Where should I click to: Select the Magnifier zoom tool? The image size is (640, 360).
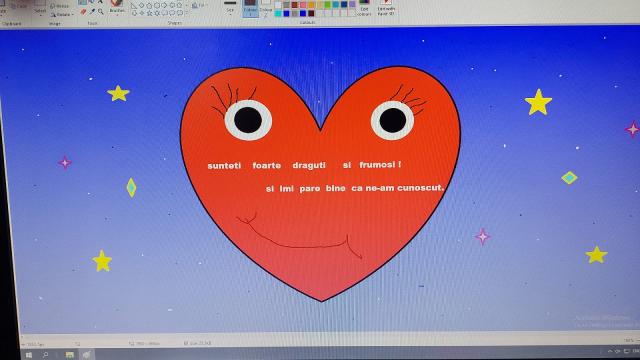pos(100,12)
